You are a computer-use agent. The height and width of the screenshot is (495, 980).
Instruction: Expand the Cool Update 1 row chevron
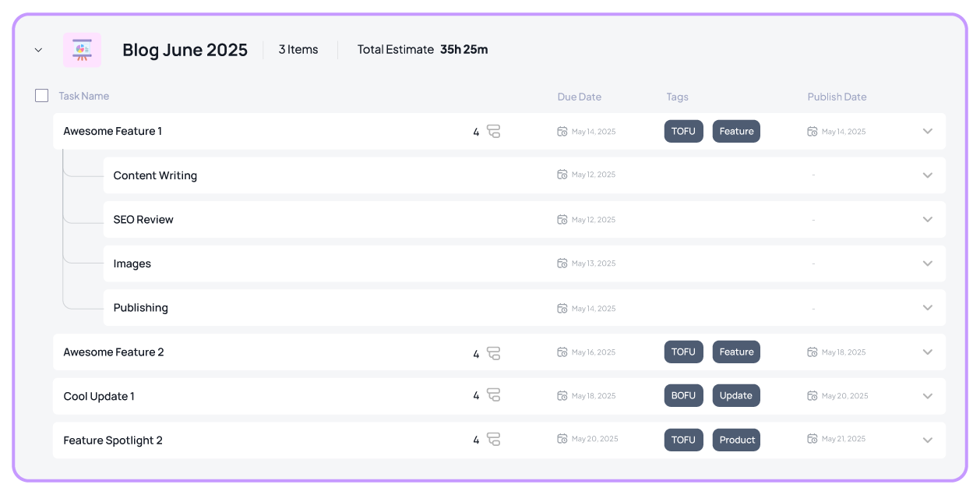point(928,396)
